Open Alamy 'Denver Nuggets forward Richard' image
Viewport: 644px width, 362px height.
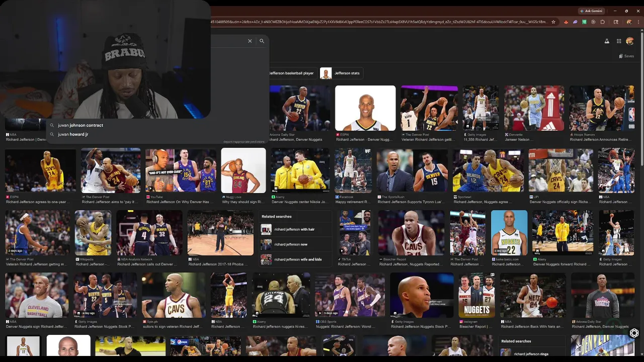pyautogui.click(x=563, y=233)
